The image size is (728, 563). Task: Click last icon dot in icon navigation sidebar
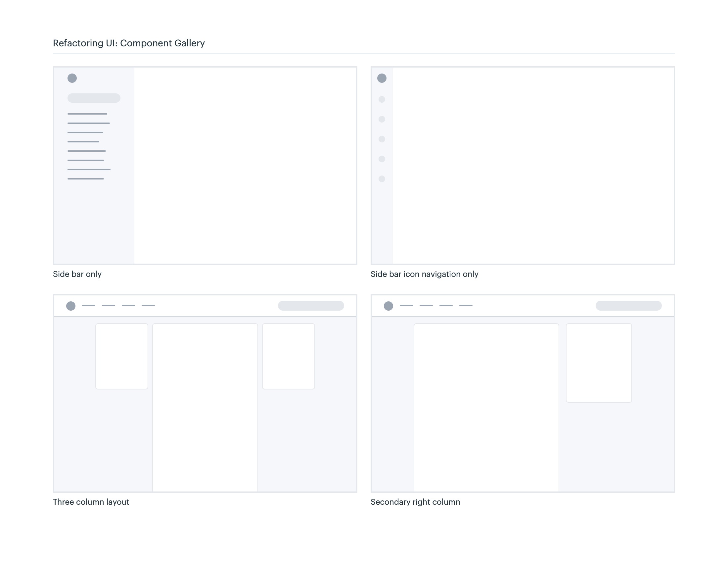click(382, 179)
